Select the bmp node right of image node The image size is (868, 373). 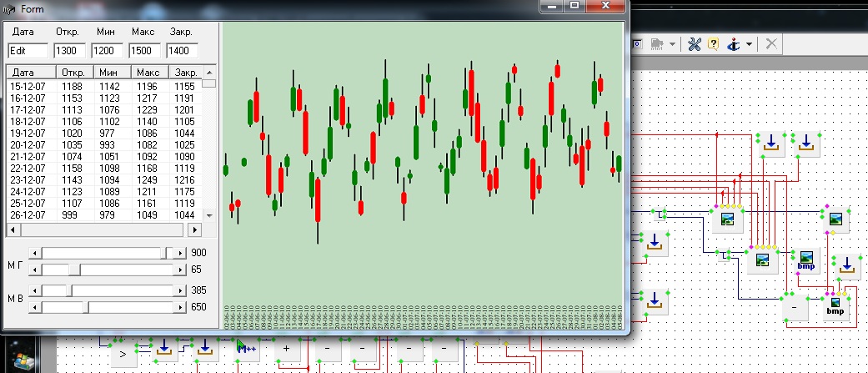(x=805, y=261)
